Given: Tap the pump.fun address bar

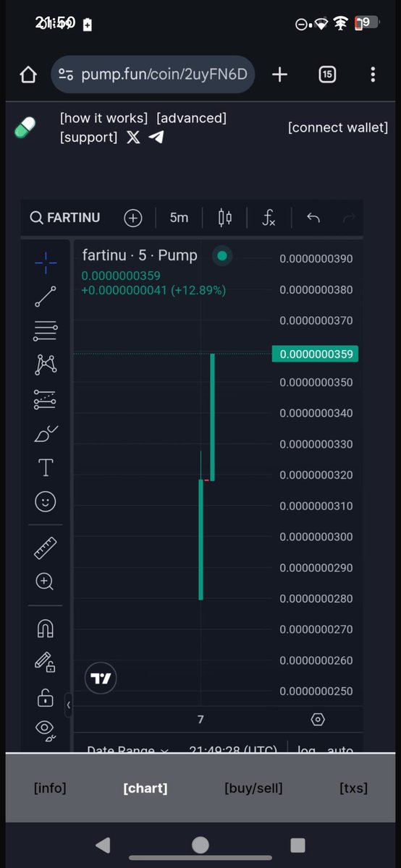Looking at the screenshot, I should 153,75.
